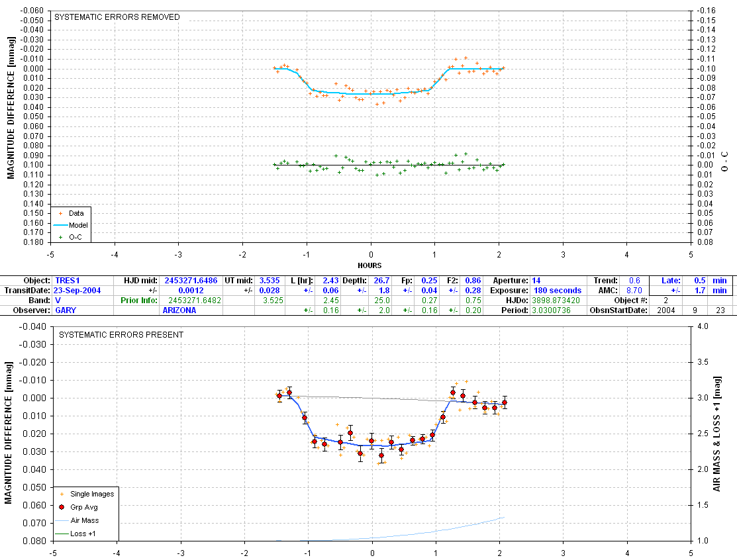Select the prior Fp value 0.27
737x560 pixels.
click(430, 301)
